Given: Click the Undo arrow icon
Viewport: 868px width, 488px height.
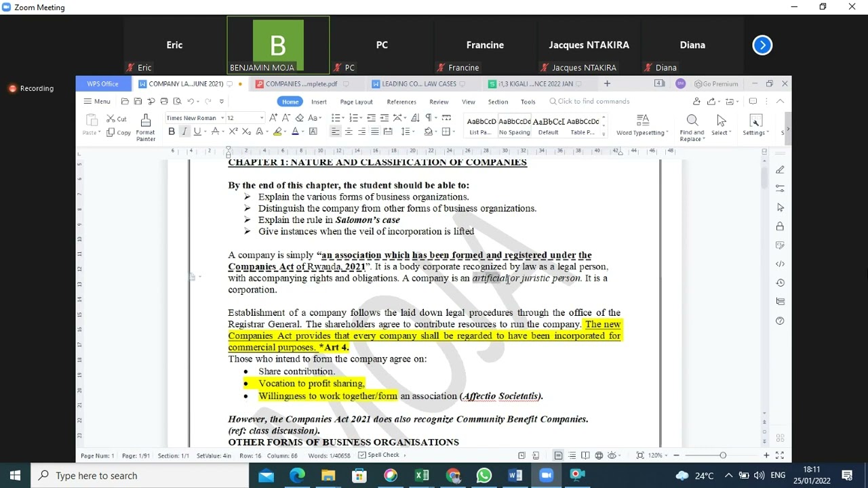Looking at the screenshot, I should [x=191, y=102].
